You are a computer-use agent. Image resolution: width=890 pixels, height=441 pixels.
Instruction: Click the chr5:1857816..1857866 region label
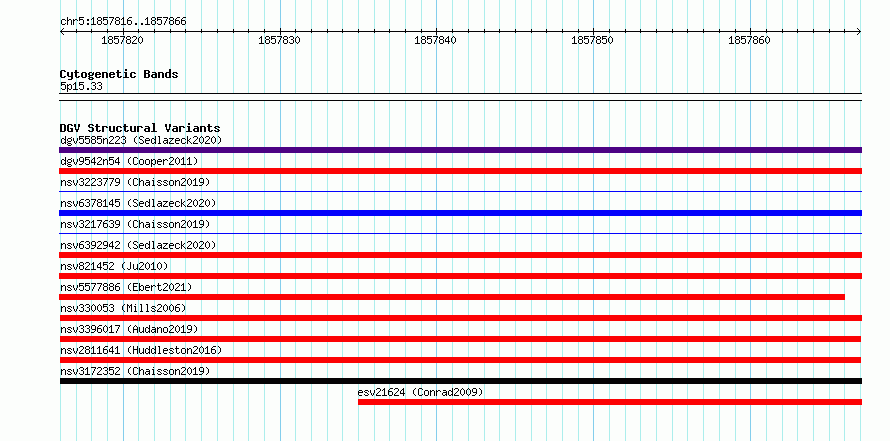click(x=123, y=22)
